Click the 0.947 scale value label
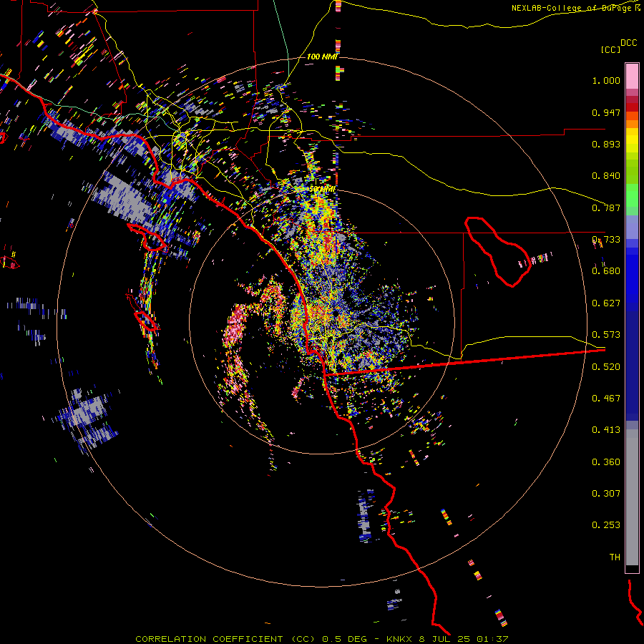Screen dimensions: 644x644 pos(606,112)
